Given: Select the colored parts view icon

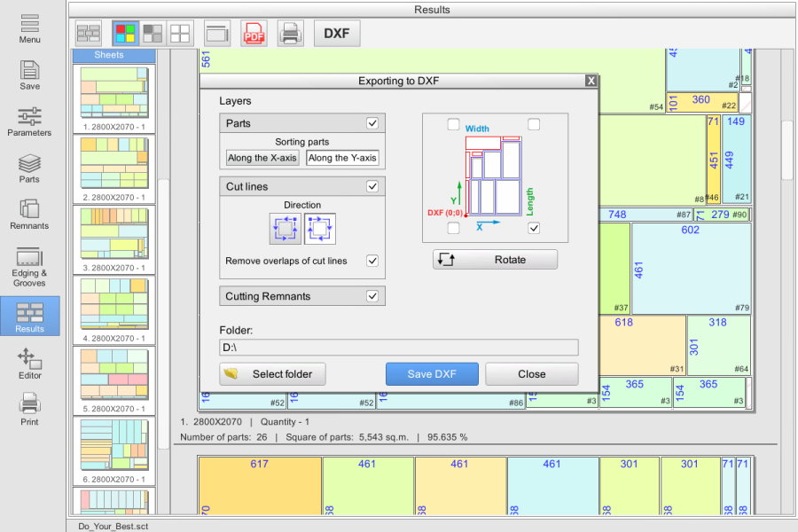Looking at the screenshot, I should point(125,34).
